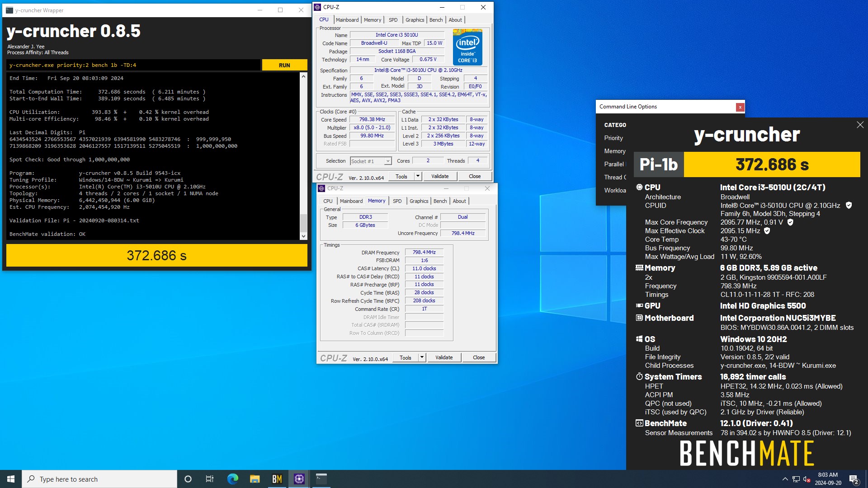Click Tools button in lower CPU-Z window
Image resolution: width=868 pixels, height=488 pixels.
point(406,358)
